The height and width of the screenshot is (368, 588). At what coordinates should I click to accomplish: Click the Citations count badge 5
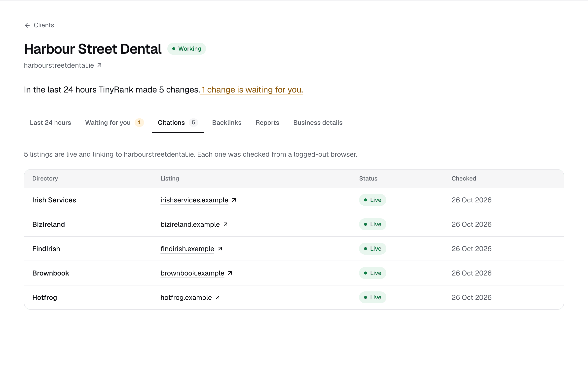[x=193, y=123]
